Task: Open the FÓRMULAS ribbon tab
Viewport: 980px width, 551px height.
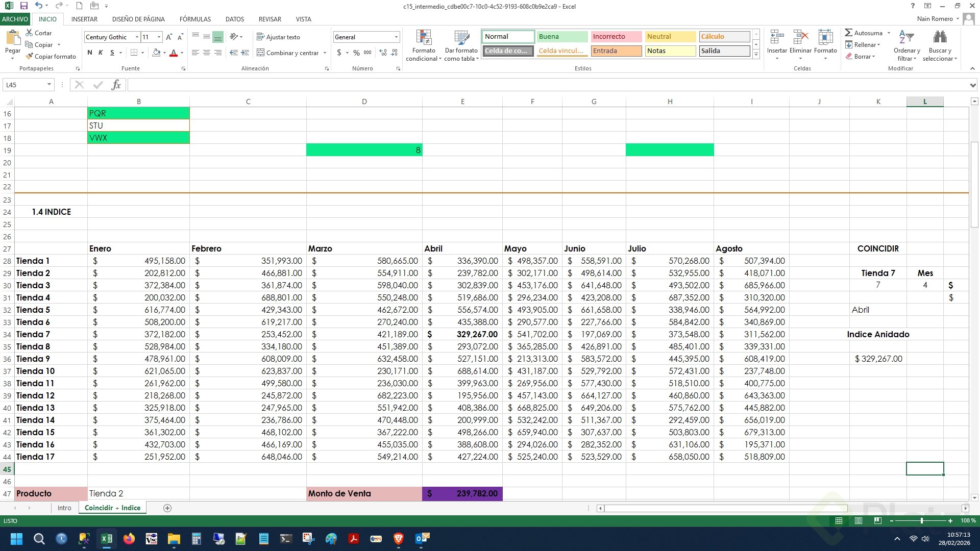Action: [x=195, y=19]
